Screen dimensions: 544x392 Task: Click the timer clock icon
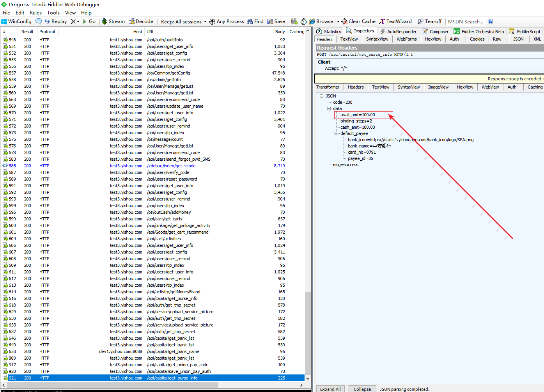303,21
